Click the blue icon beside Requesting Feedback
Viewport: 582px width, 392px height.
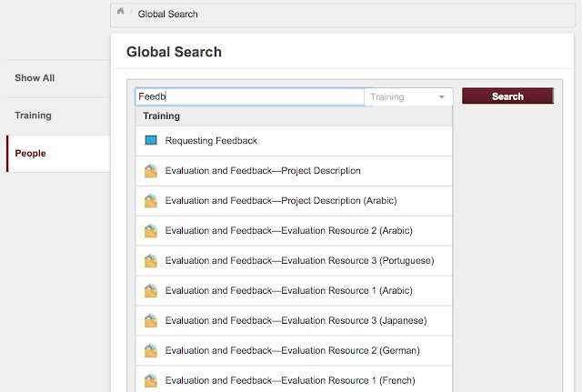click(151, 141)
